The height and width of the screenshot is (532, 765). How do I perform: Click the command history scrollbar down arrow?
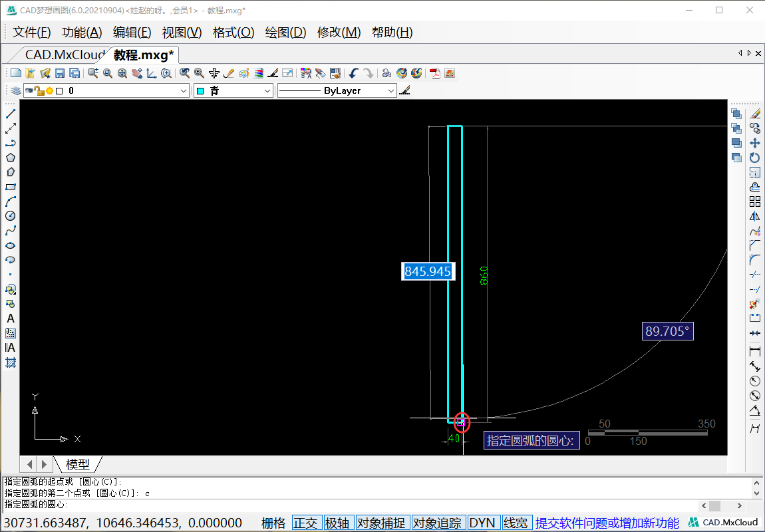tap(758, 493)
